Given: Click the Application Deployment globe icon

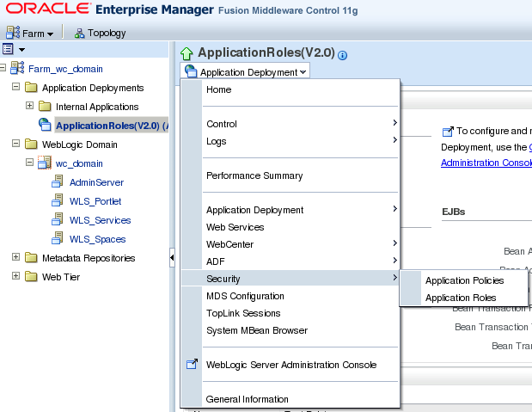Looking at the screenshot, I should (x=191, y=71).
